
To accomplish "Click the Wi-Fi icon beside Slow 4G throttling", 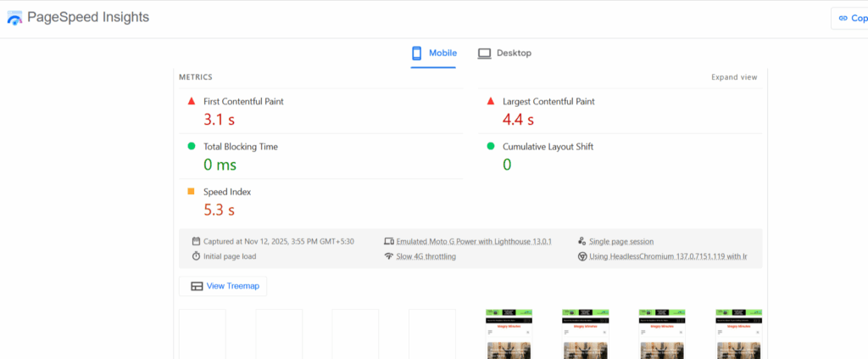I will 389,256.
